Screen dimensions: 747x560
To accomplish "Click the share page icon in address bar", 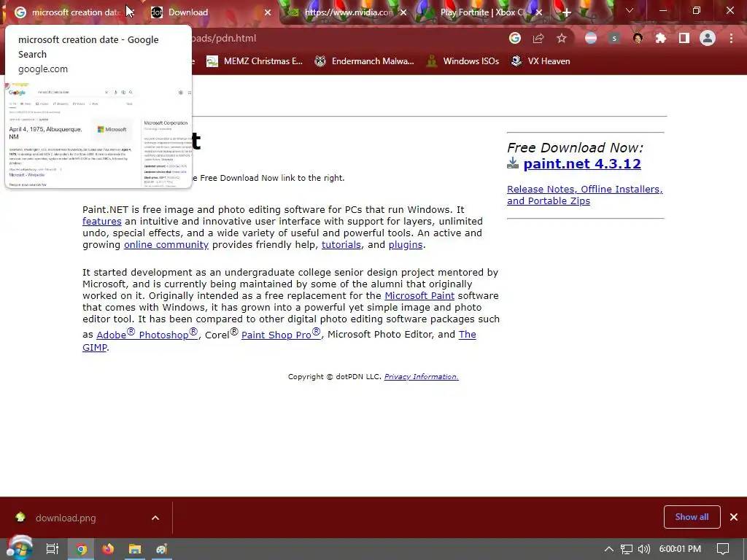I will tap(538, 38).
